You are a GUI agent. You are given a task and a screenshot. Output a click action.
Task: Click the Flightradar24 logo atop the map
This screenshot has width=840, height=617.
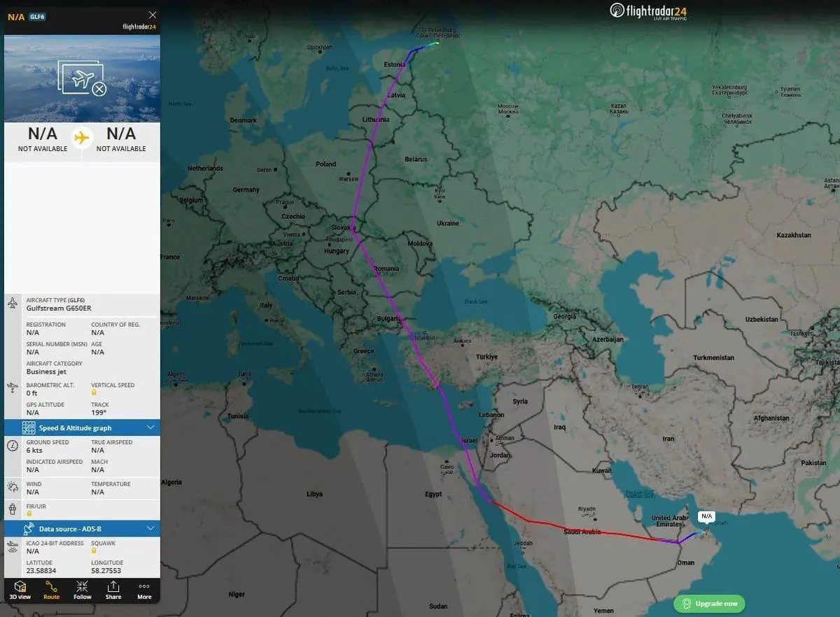click(647, 10)
